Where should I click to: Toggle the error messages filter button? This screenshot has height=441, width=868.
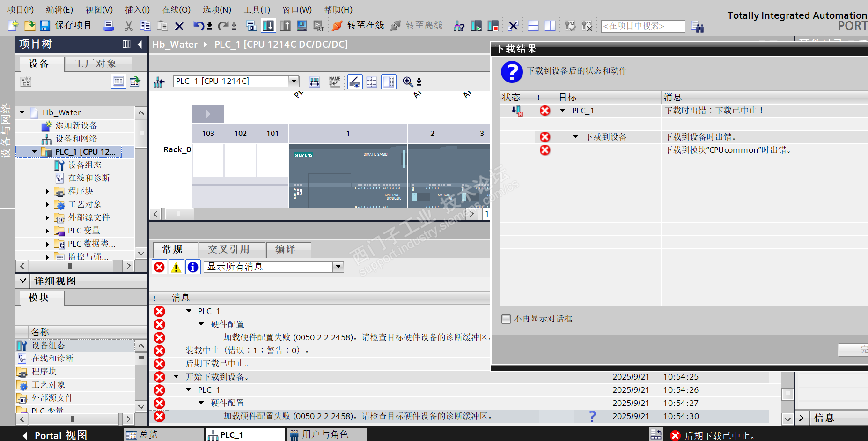click(x=159, y=267)
